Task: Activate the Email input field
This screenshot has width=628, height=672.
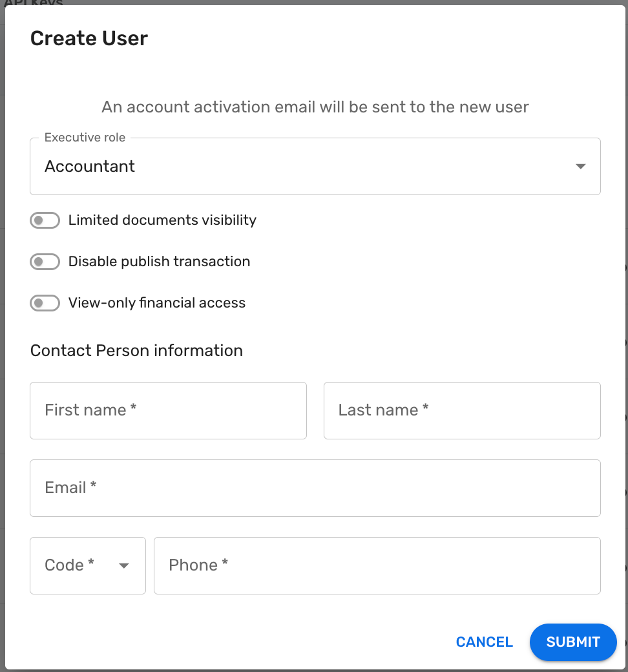Action: click(315, 488)
